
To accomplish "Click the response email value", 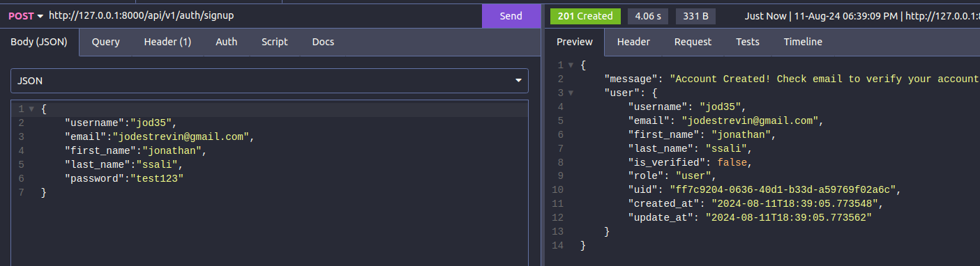I will point(750,120).
